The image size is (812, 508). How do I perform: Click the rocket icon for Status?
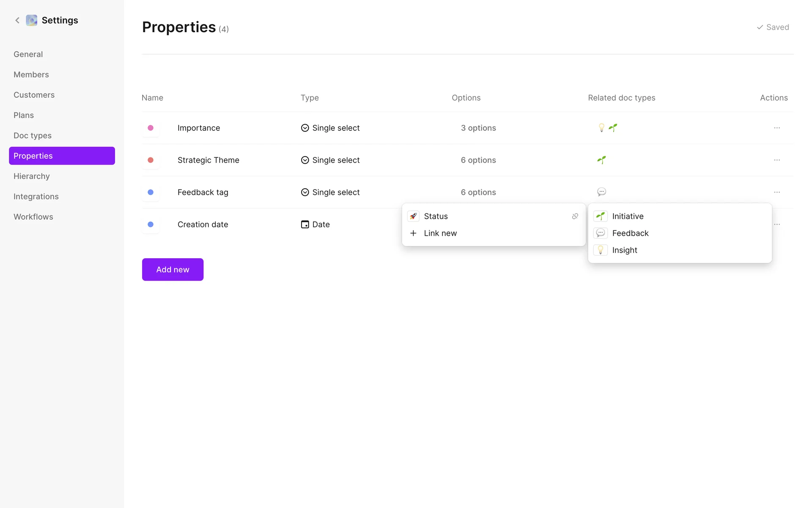click(413, 216)
